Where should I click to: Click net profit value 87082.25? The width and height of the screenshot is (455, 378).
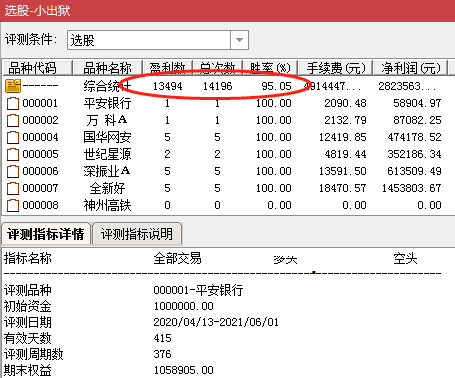pyautogui.click(x=417, y=120)
